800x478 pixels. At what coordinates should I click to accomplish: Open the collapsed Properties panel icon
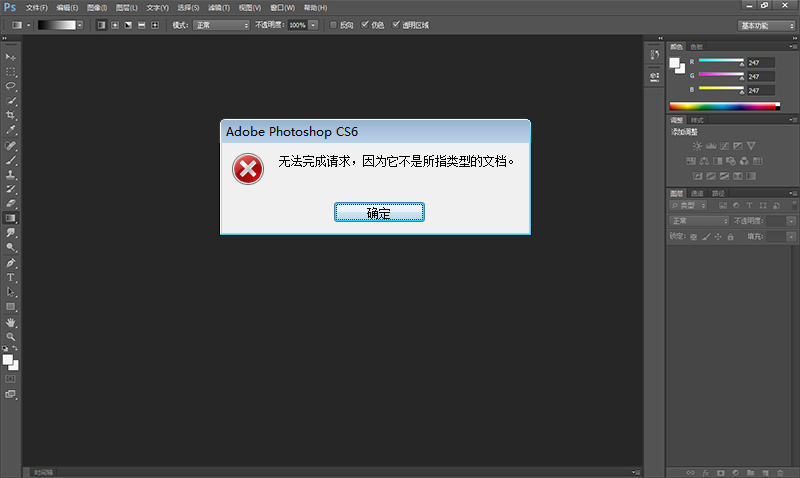point(655,77)
